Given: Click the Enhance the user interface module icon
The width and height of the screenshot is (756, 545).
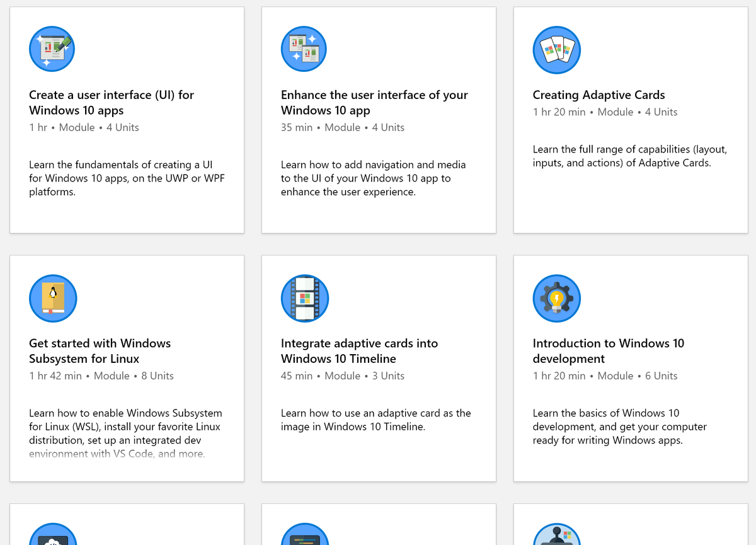Looking at the screenshot, I should 304,50.
